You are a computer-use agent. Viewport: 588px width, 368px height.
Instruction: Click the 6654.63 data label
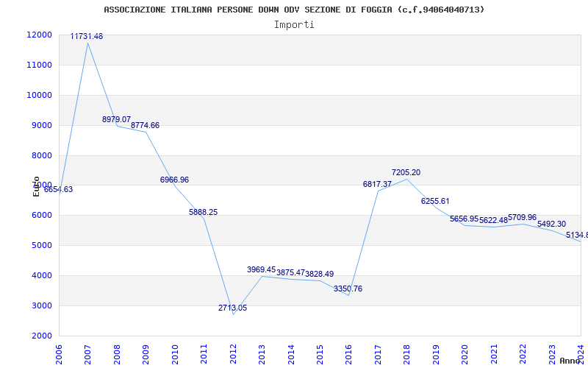[x=59, y=190]
